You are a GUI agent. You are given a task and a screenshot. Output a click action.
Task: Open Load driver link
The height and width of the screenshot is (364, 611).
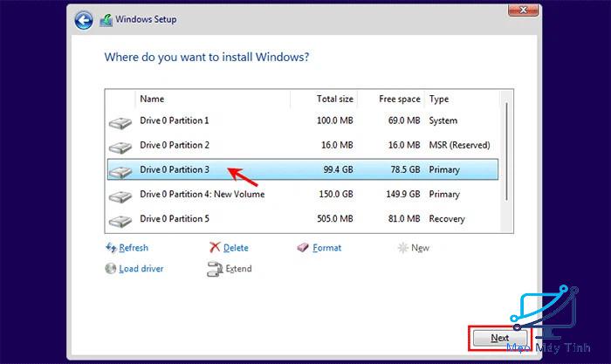(x=141, y=269)
